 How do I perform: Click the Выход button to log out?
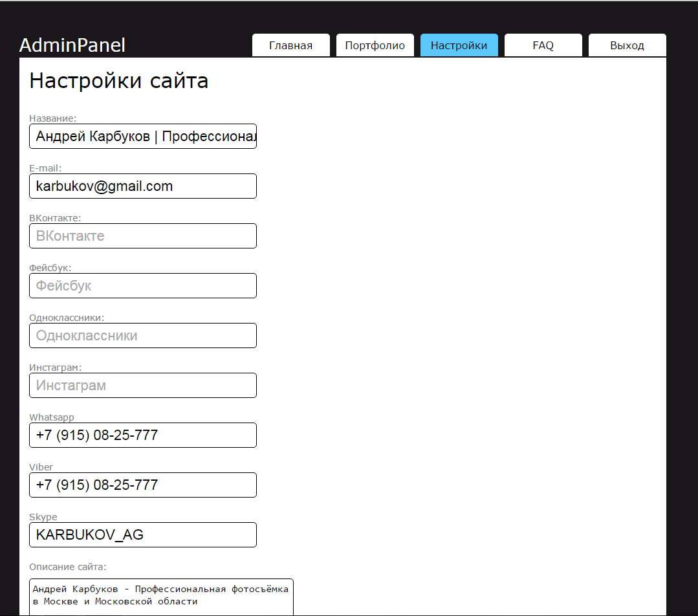click(x=626, y=45)
